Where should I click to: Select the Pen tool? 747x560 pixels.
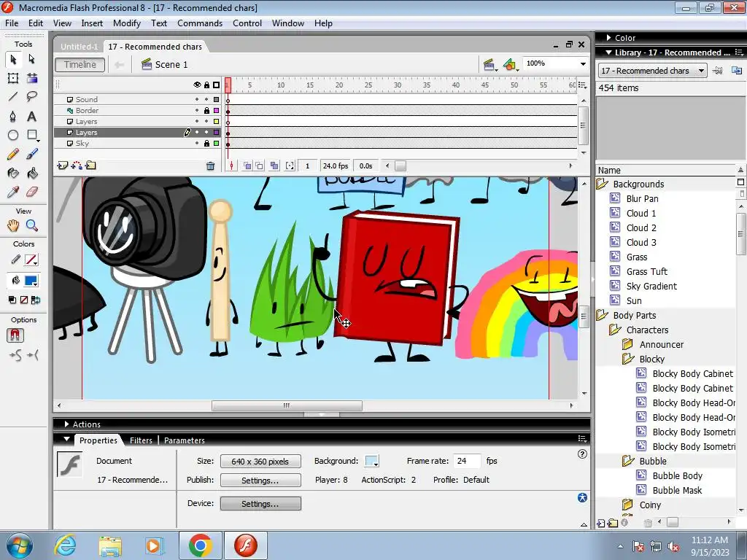click(13, 116)
